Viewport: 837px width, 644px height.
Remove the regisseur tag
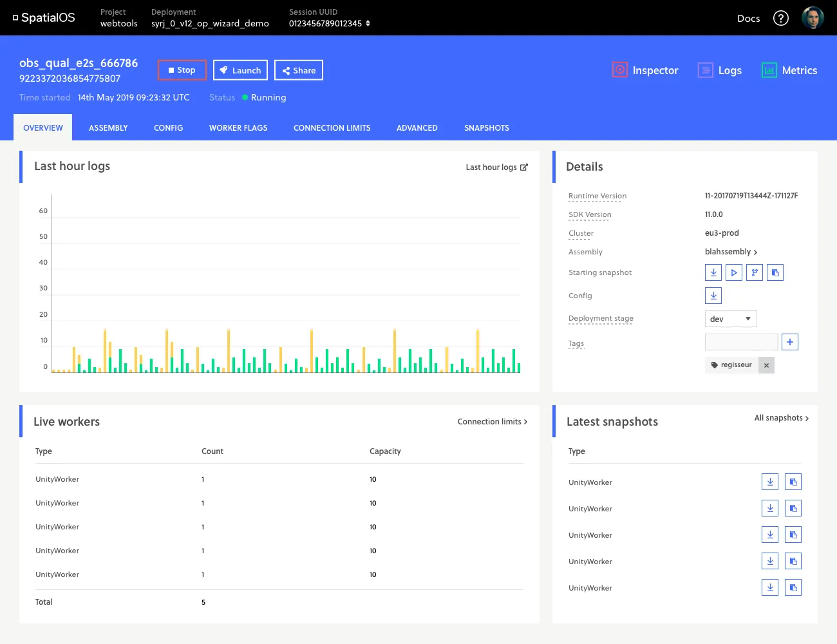click(766, 365)
